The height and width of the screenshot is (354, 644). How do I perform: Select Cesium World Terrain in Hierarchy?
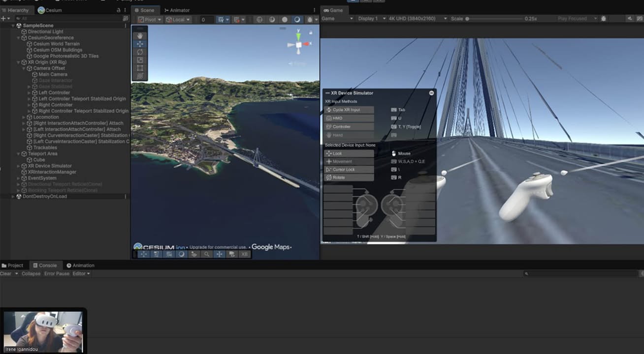pyautogui.click(x=56, y=44)
